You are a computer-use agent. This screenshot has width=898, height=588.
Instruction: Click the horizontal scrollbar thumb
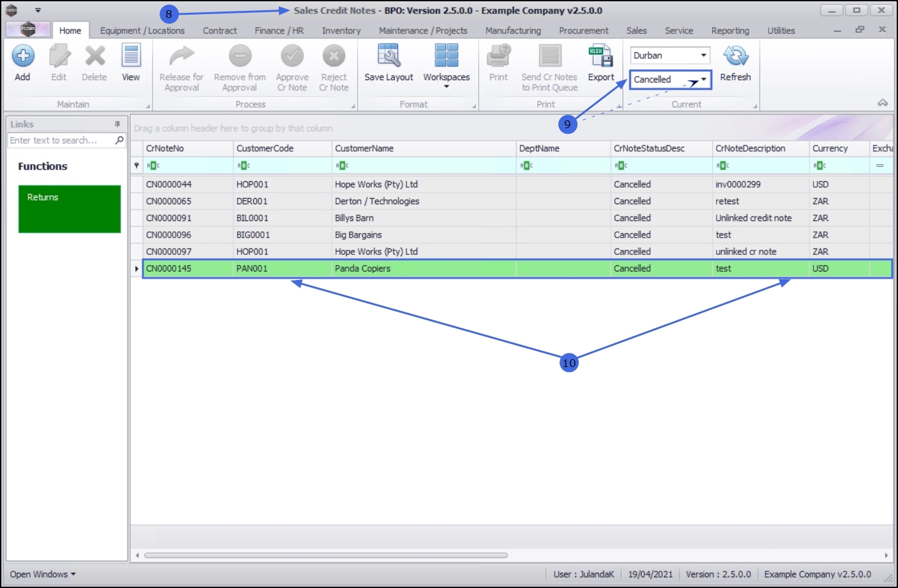tap(326, 555)
